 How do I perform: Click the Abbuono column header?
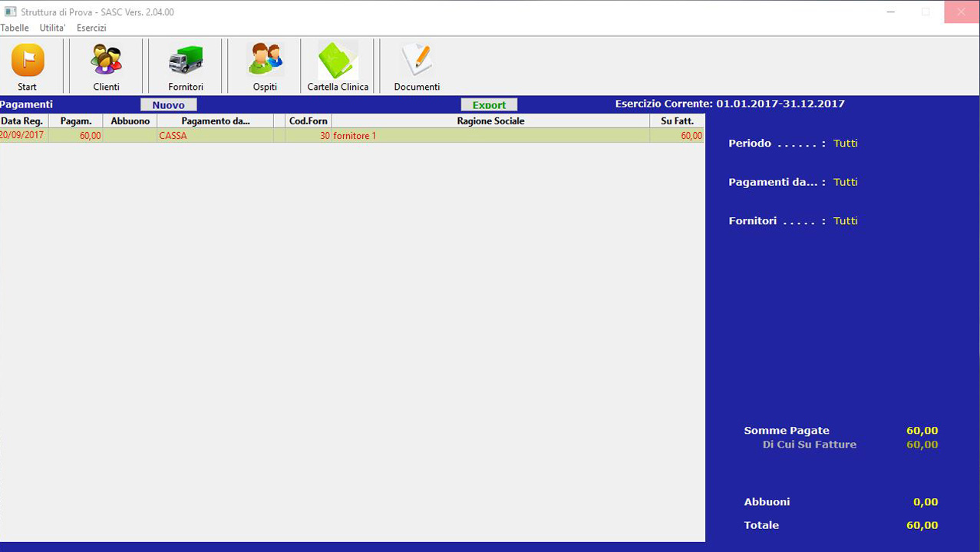(130, 121)
